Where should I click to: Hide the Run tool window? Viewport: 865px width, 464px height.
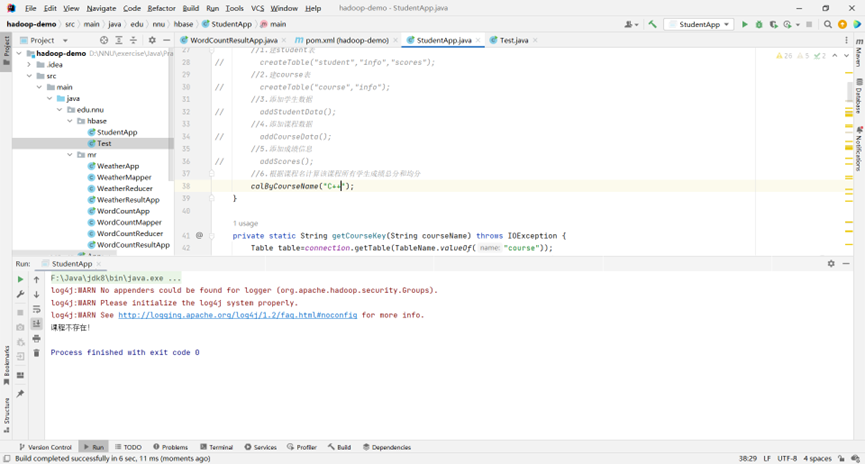click(846, 264)
